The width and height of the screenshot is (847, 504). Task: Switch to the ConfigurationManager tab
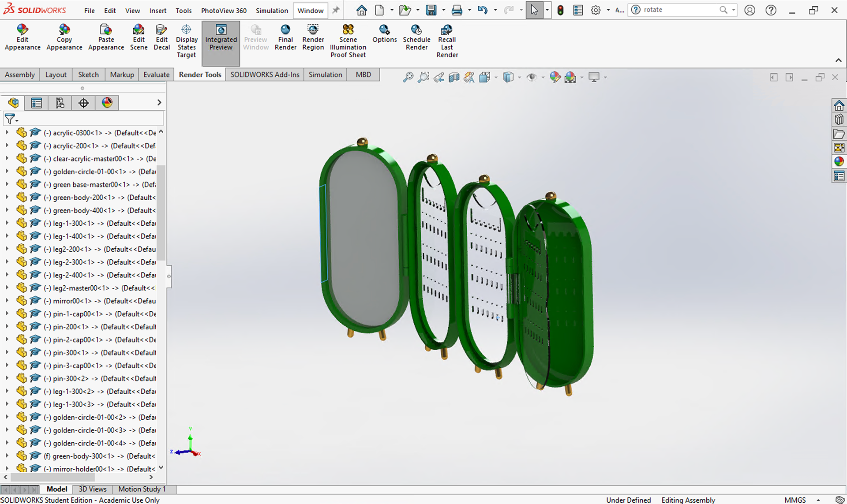coord(60,103)
